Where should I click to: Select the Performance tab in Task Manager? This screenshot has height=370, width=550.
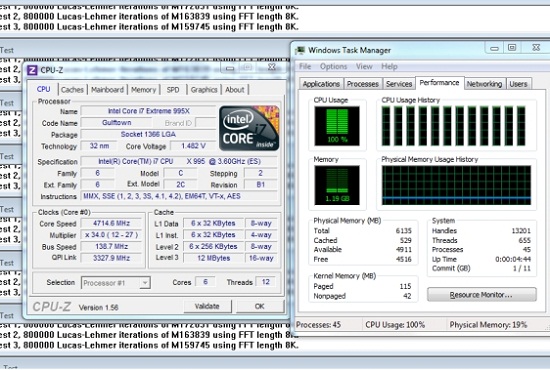439,83
